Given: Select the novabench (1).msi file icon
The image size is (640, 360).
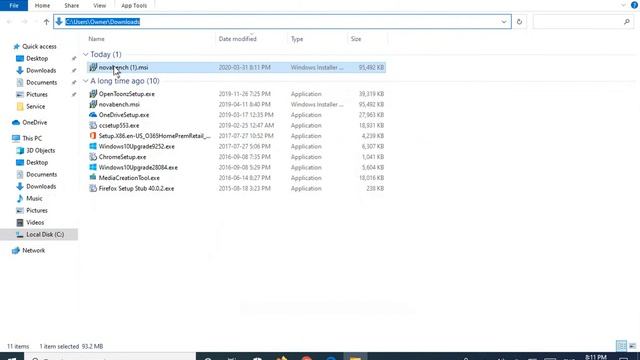Looking at the screenshot, I should tap(93, 67).
